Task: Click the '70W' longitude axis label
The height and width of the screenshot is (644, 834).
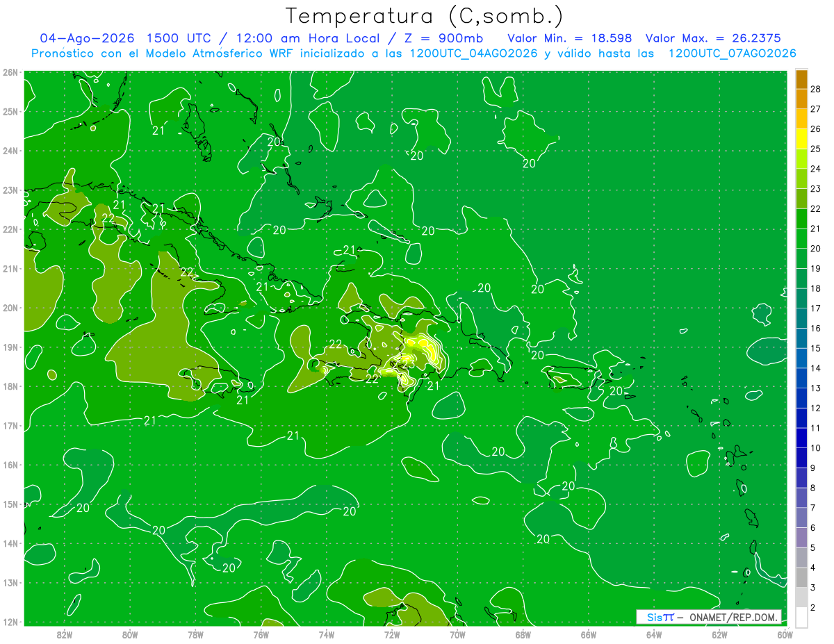Action: point(457,634)
